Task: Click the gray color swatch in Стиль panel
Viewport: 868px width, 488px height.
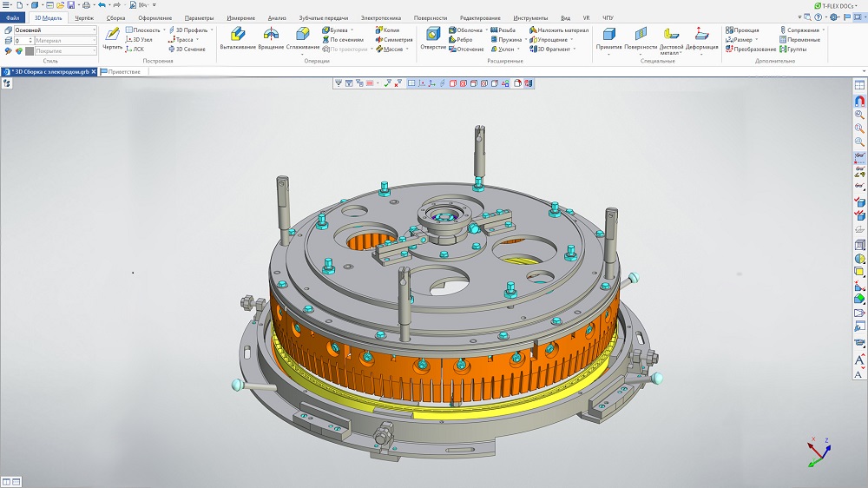Action: tap(30, 50)
